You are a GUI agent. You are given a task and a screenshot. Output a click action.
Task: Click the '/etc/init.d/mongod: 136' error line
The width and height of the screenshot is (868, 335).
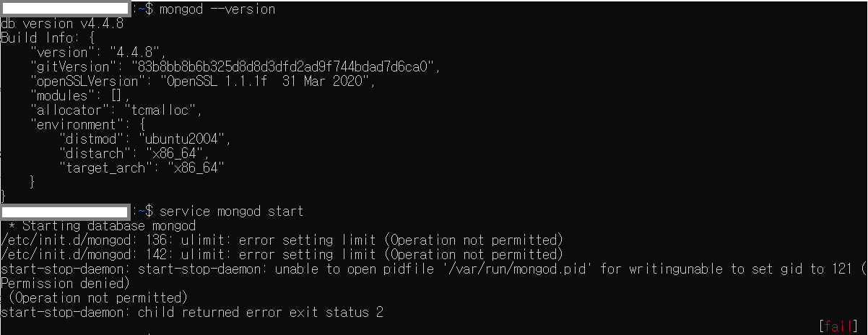tap(282, 240)
